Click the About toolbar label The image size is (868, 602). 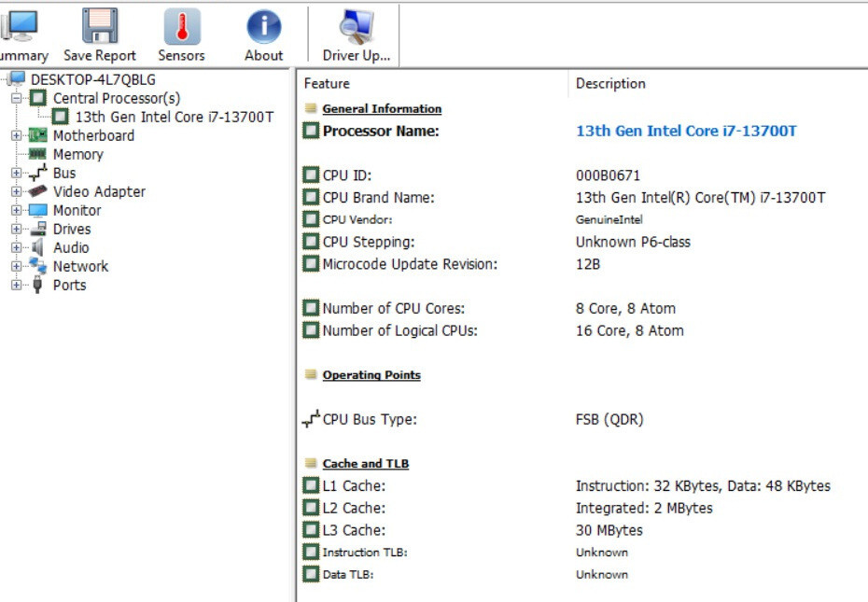(x=263, y=55)
